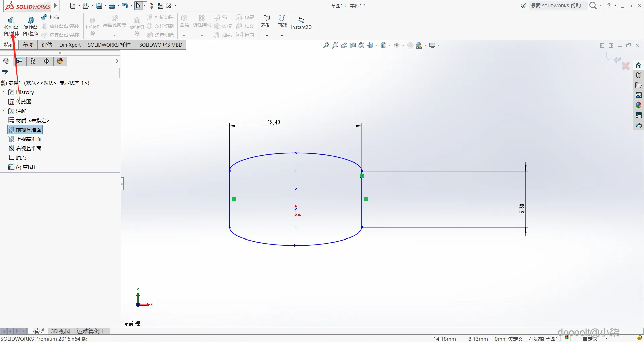Image resolution: width=644 pixels, height=342 pixels.
Task: Select 前视基准面 (Front Plane) in tree
Action: 25,130
